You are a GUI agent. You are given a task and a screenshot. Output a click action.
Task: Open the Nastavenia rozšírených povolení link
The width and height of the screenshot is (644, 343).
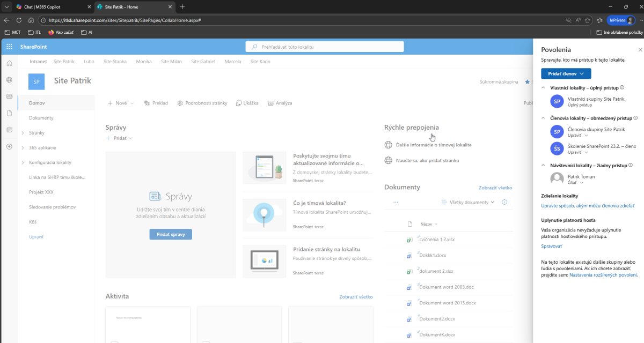click(603, 275)
